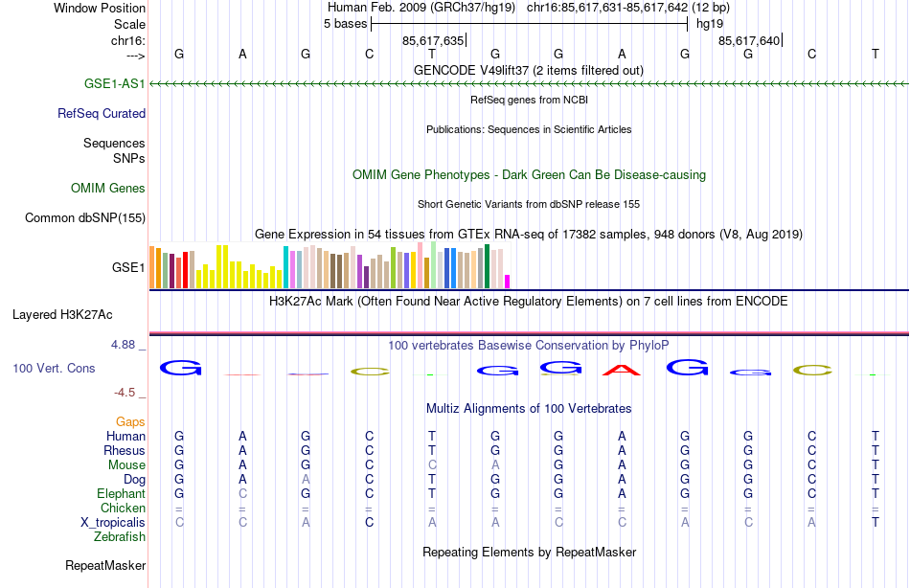The image size is (910, 588).
Task: Click the faded C mismatch in Mouse row
Action: (x=432, y=465)
